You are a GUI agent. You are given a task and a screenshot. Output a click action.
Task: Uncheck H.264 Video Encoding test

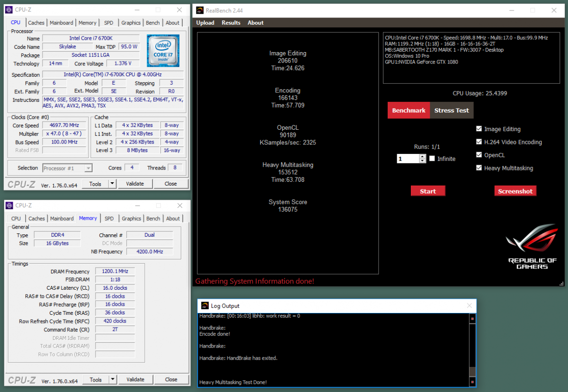click(x=479, y=142)
